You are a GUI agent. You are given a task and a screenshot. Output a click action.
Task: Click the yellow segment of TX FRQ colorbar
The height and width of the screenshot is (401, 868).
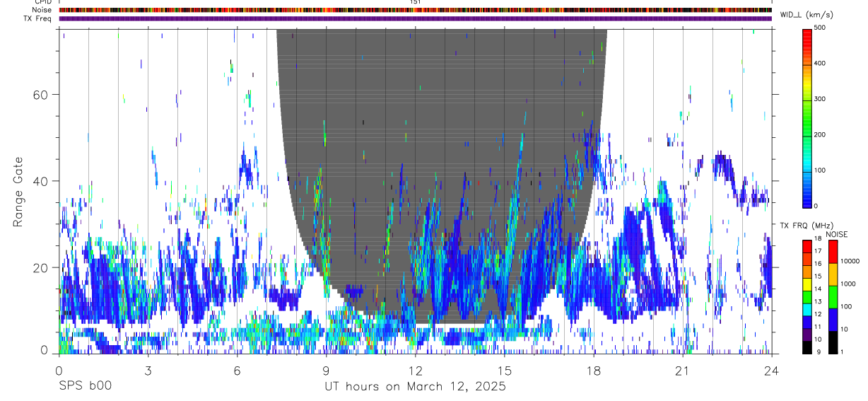pyautogui.click(x=807, y=284)
